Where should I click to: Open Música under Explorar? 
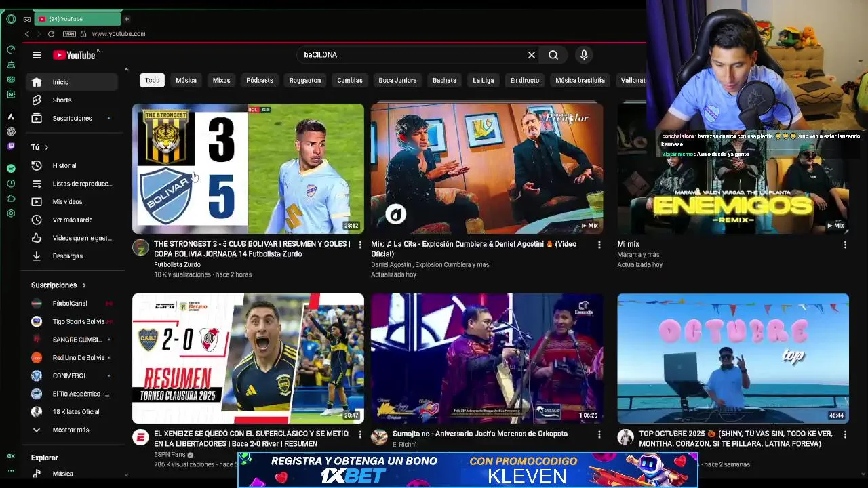click(72, 474)
